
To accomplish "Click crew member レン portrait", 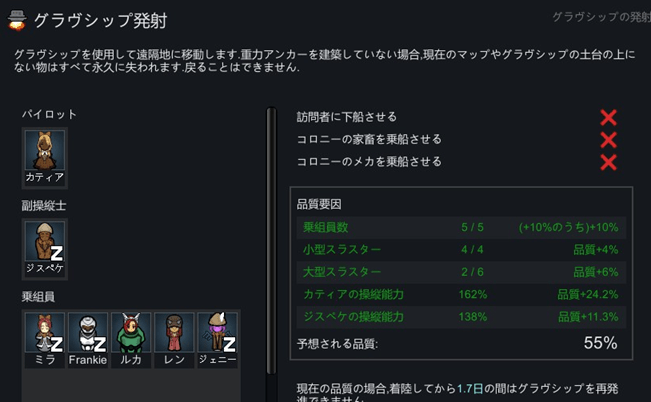I will (174, 337).
